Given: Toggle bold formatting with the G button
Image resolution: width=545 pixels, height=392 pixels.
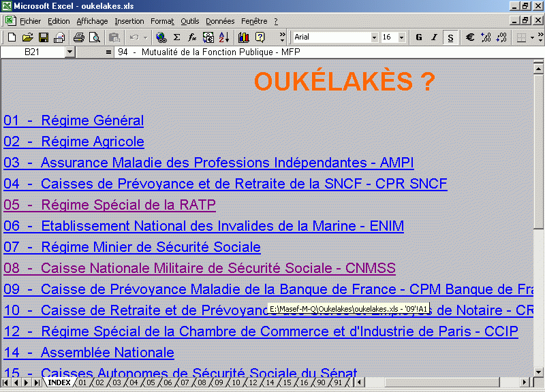Looking at the screenshot, I should [419, 37].
